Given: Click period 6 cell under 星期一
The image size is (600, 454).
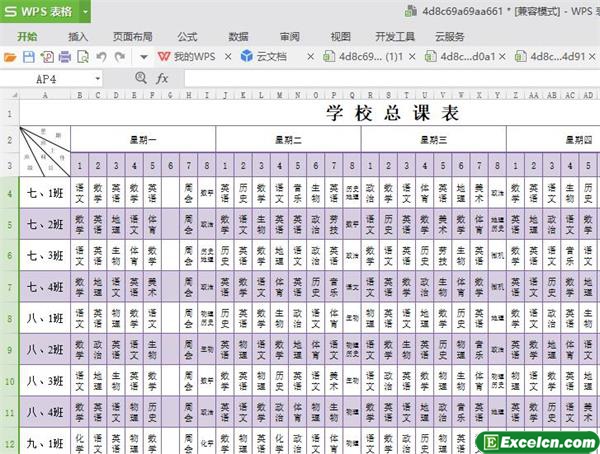Looking at the screenshot, I should [x=171, y=165].
